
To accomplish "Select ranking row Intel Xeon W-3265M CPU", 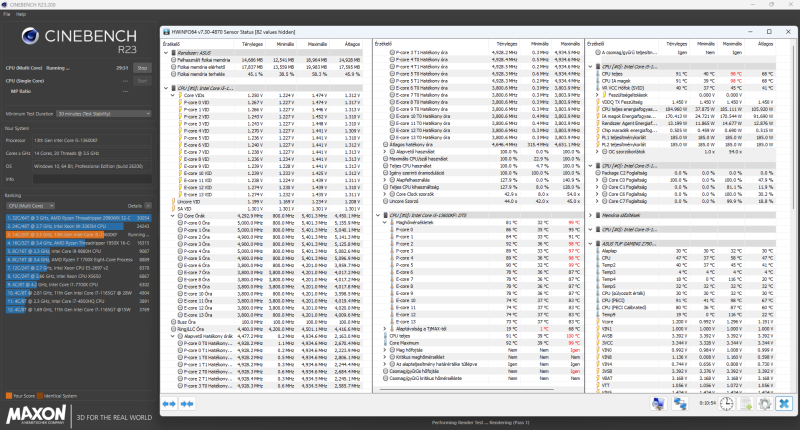I will (79, 226).
